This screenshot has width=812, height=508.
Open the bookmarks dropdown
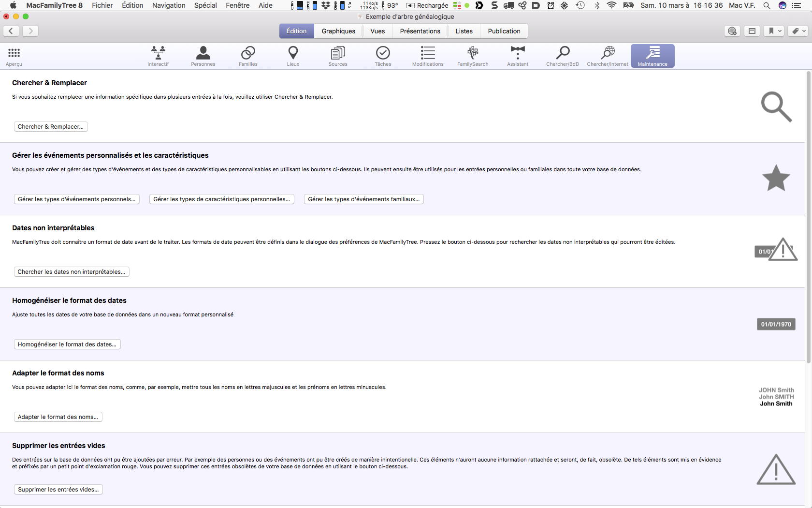point(774,31)
